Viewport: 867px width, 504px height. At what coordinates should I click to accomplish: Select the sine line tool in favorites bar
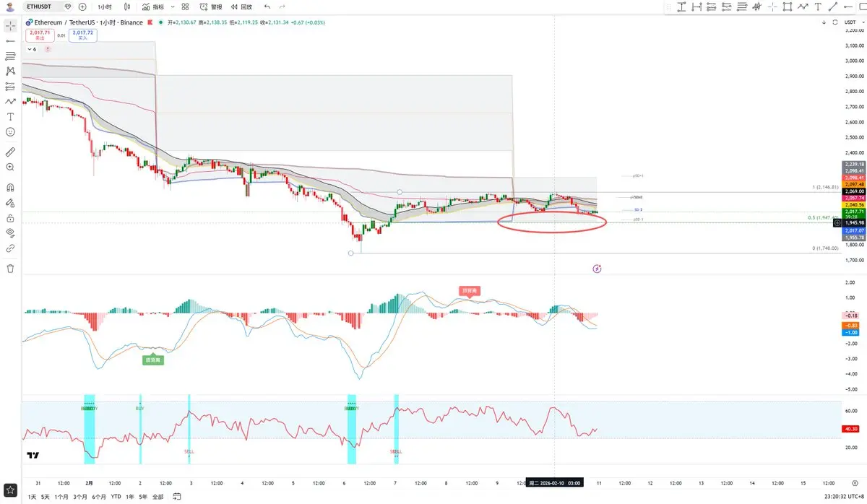[757, 6]
